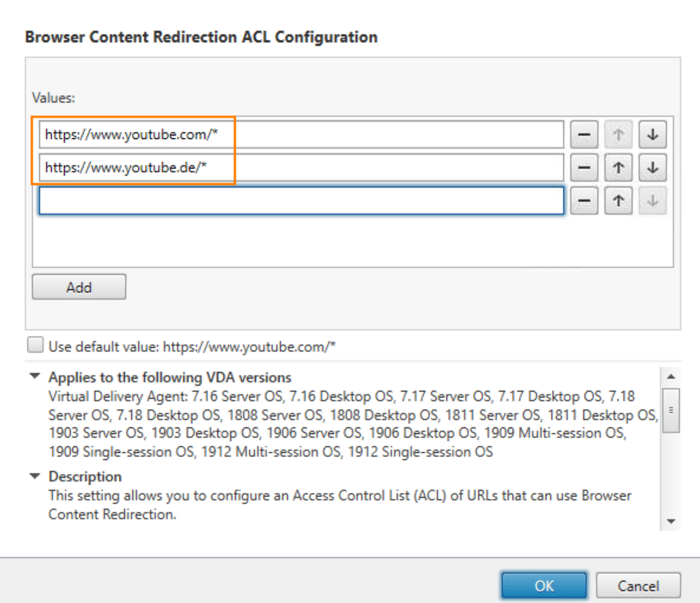Move the youtube.com entry down
This screenshot has height=603, width=700.
[x=652, y=135]
